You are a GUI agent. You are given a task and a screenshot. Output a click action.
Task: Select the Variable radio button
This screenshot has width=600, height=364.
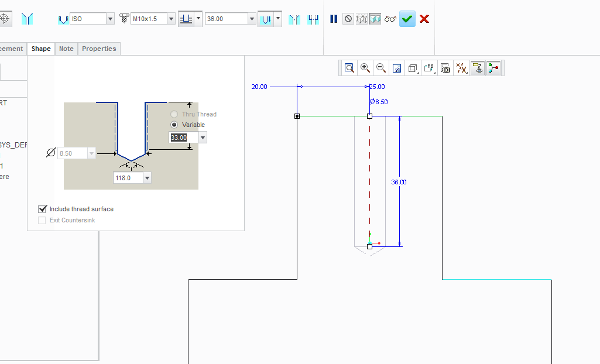tap(174, 125)
